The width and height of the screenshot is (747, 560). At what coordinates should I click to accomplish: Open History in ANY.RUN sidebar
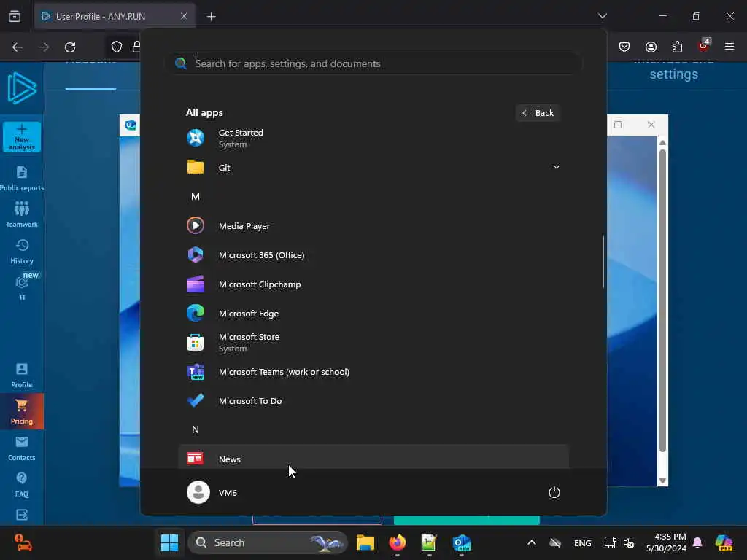pyautogui.click(x=22, y=252)
